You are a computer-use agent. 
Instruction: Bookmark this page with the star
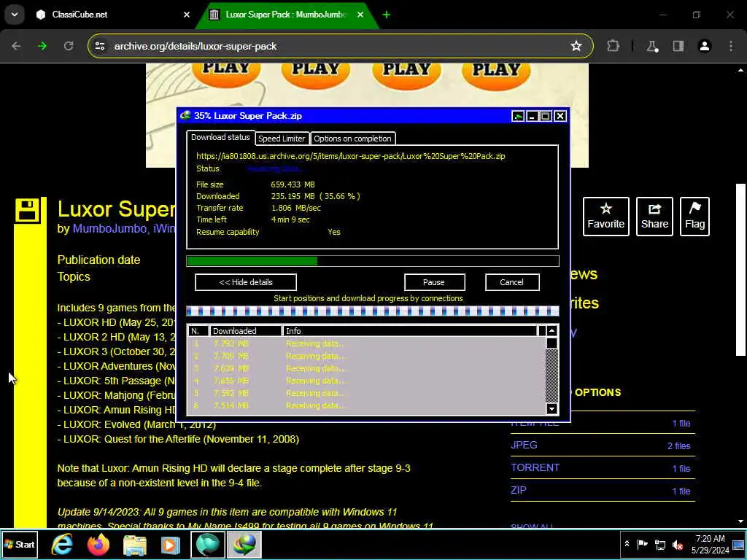click(x=576, y=46)
